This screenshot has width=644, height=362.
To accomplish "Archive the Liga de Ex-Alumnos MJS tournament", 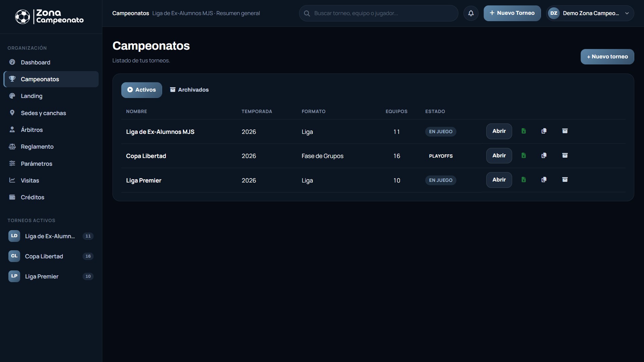I will click(565, 131).
